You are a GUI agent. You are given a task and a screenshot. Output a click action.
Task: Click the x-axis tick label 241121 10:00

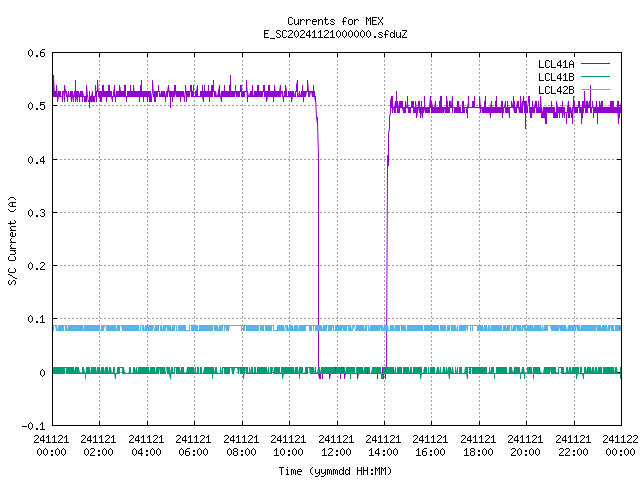point(288,446)
